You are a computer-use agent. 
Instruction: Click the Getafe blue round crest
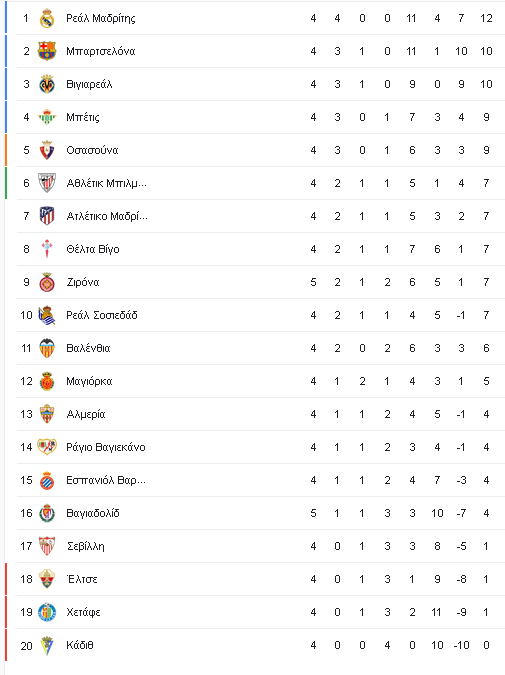46,612
